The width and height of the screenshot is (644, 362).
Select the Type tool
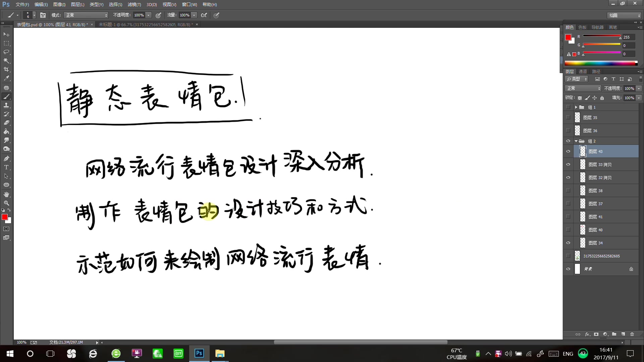point(6,167)
